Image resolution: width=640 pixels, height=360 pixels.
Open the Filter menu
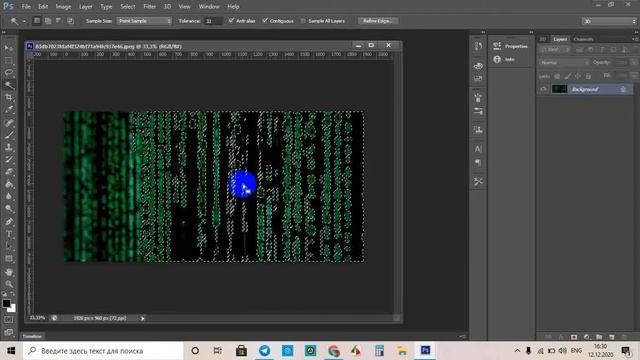[x=150, y=7]
